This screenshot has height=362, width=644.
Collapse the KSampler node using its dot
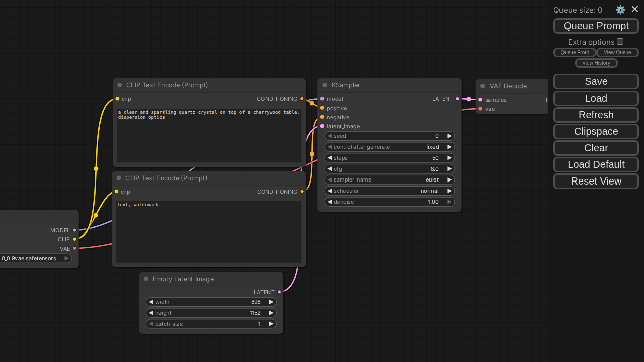(325, 85)
